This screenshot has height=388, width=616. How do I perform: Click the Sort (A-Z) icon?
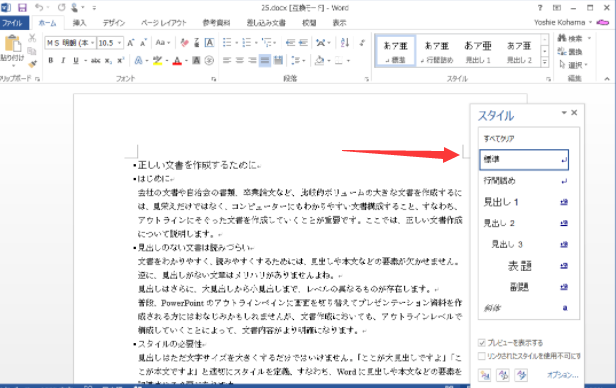pos(345,42)
